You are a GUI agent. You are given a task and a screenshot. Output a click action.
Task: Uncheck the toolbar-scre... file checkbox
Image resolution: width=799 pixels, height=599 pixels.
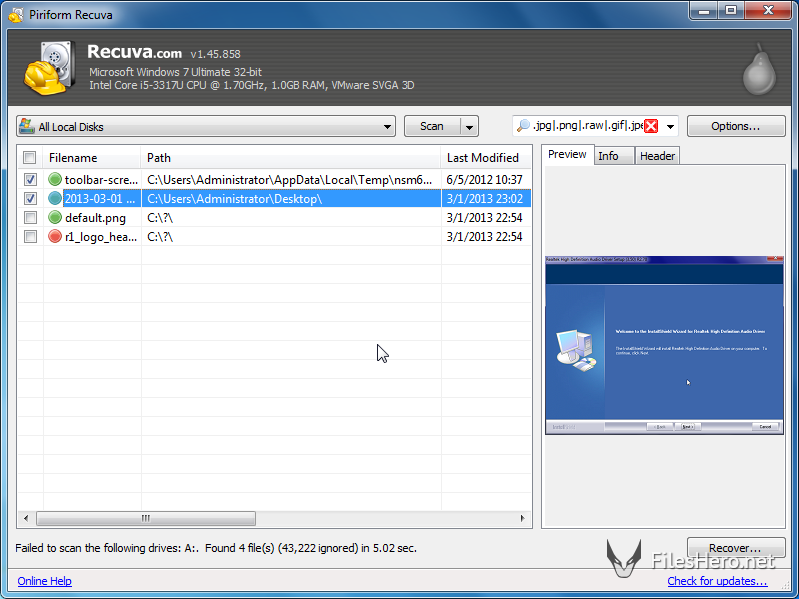coord(30,179)
